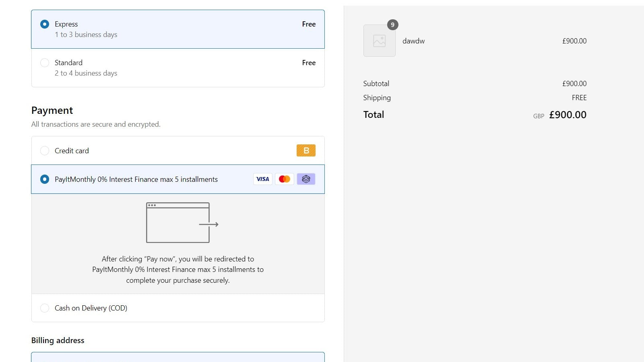Click the quantity badge showing 9
644x362 pixels.
tap(392, 25)
